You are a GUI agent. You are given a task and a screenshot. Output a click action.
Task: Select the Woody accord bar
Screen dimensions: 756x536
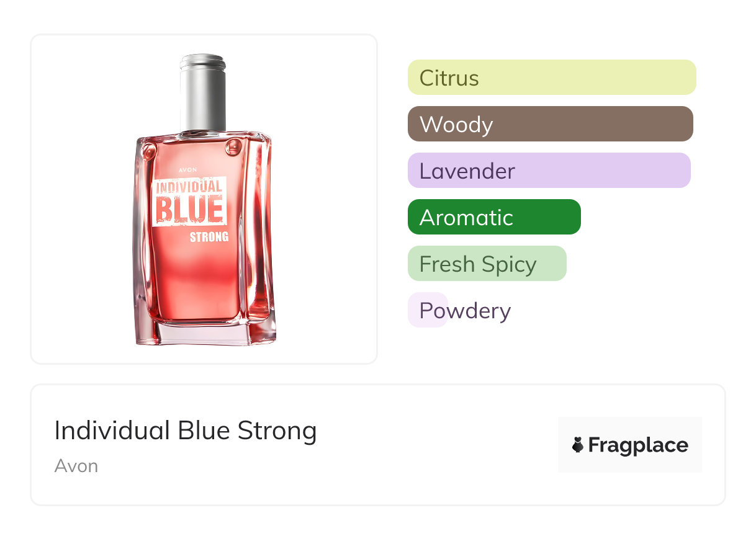click(550, 124)
